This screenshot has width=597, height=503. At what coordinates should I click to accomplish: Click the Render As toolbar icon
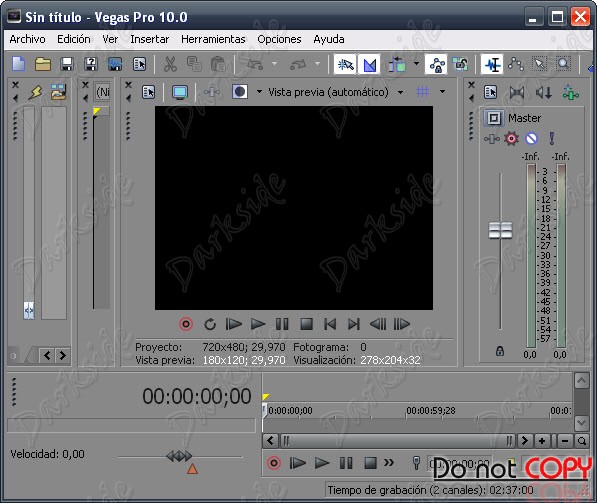coord(115,64)
